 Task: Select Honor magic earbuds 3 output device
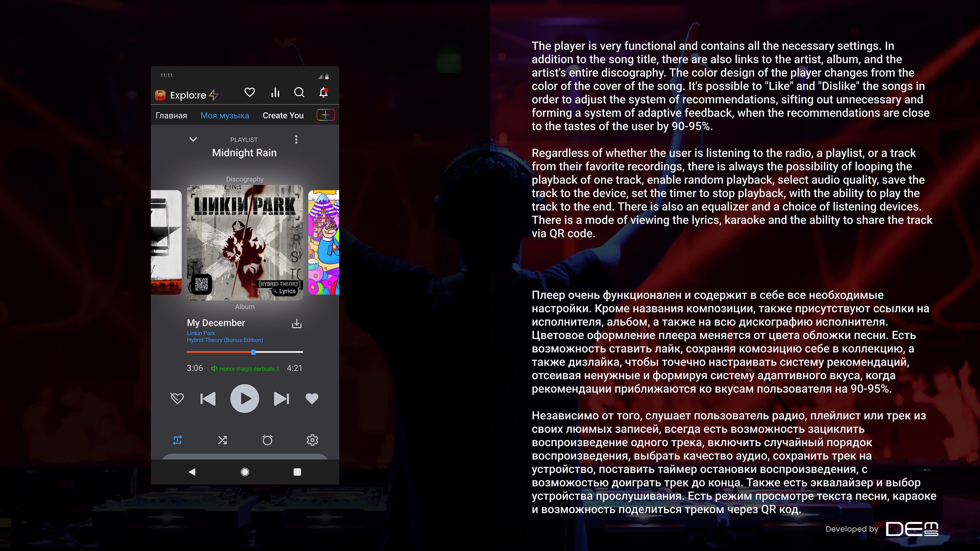pyautogui.click(x=245, y=368)
